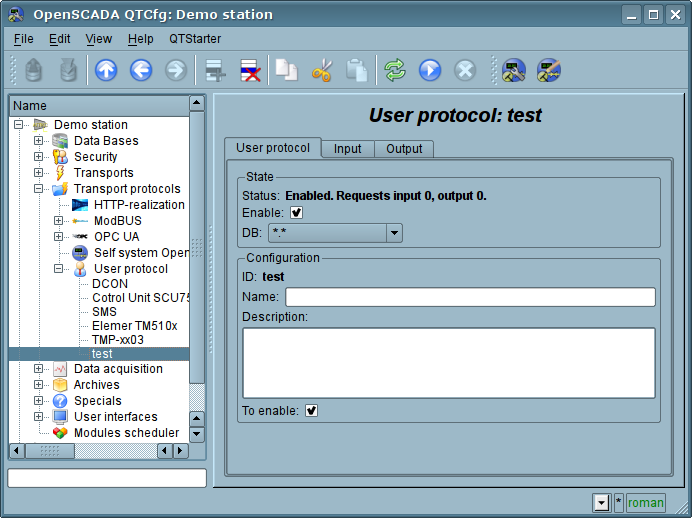Screen dimensions: 692x518
Task: Collapse the Transport protocols node
Action: click(x=38, y=189)
